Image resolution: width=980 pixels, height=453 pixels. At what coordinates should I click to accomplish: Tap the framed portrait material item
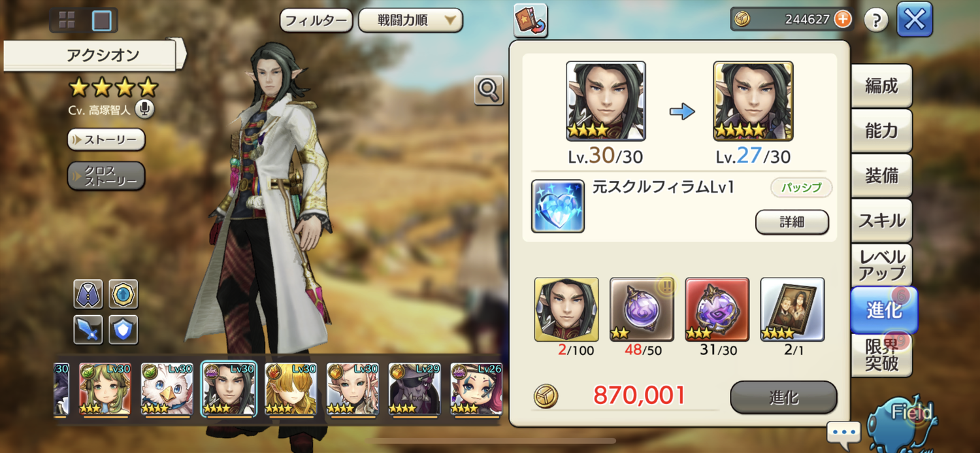coord(792,309)
